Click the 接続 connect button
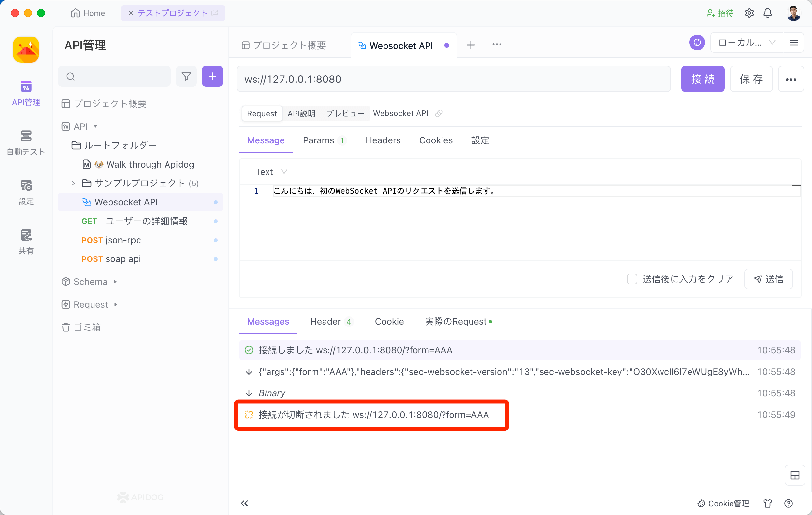Viewport: 812px width, 515px height. coord(704,79)
